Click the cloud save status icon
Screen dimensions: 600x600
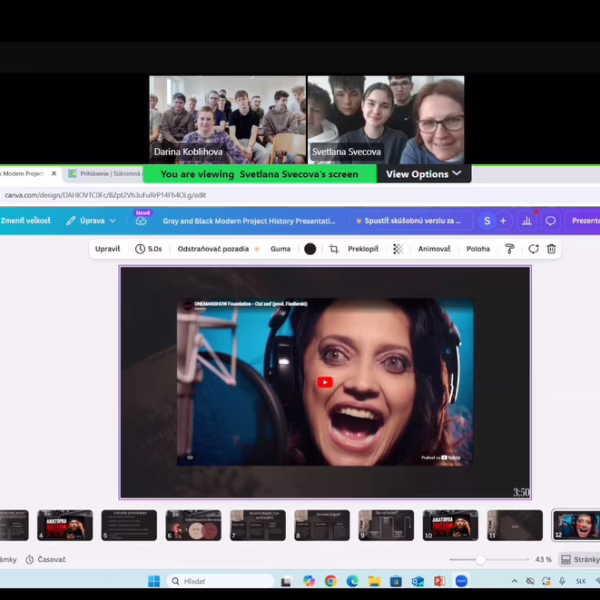tap(141, 221)
